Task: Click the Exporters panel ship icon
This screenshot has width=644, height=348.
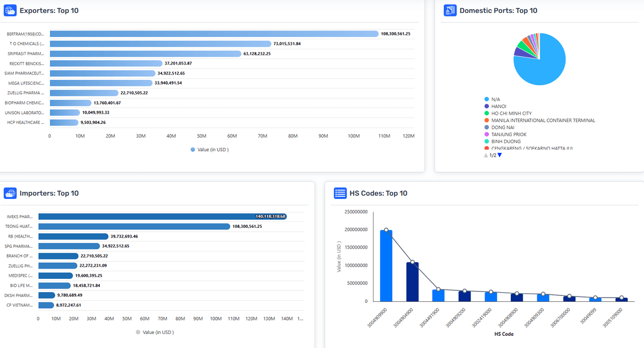Action: pos(10,10)
